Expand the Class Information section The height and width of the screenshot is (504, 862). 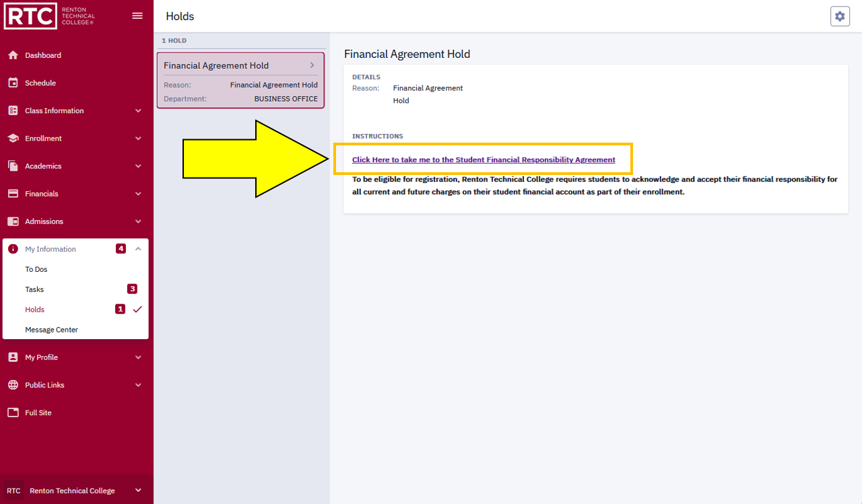(138, 110)
